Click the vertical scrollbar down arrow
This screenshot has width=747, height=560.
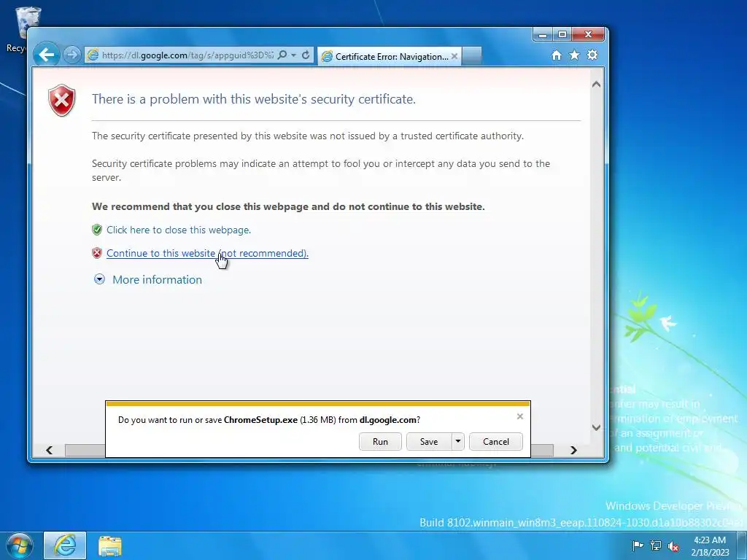596,427
